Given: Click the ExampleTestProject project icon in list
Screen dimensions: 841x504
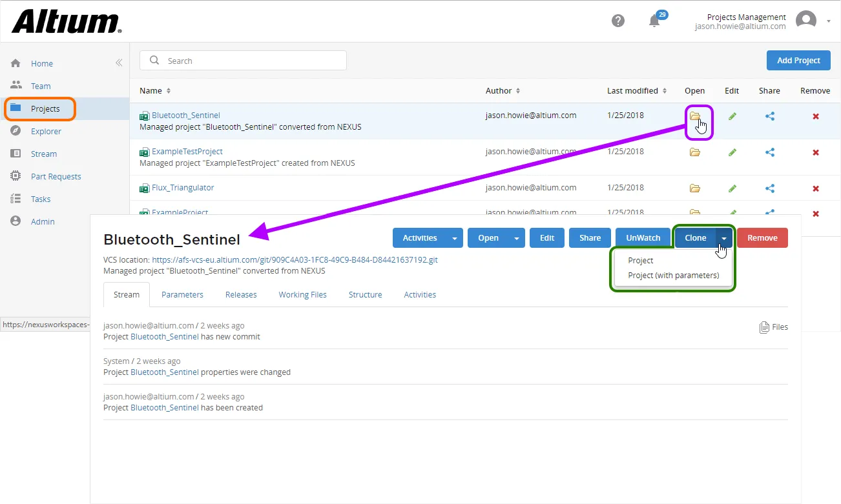Looking at the screenshot, I should click(145, 152).
